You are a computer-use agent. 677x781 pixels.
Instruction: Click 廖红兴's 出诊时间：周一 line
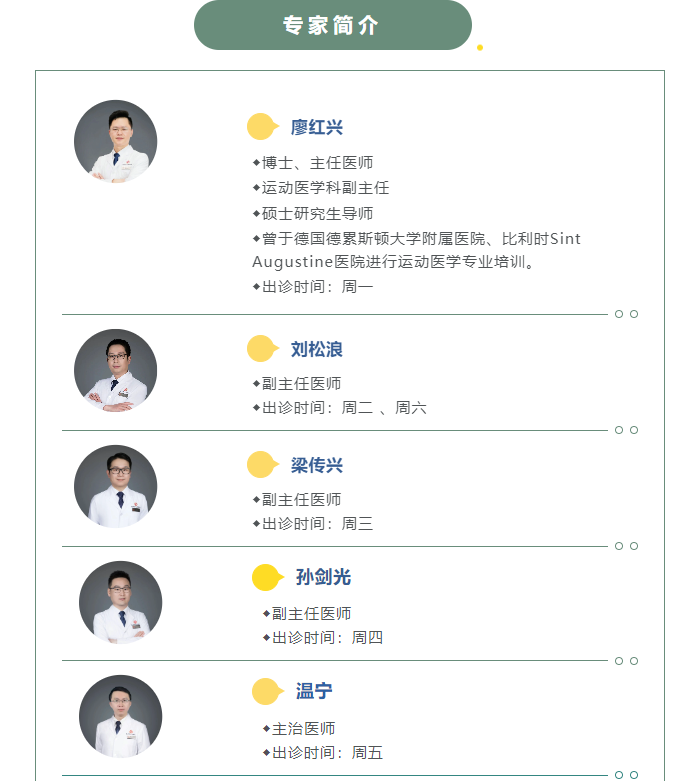317,287
